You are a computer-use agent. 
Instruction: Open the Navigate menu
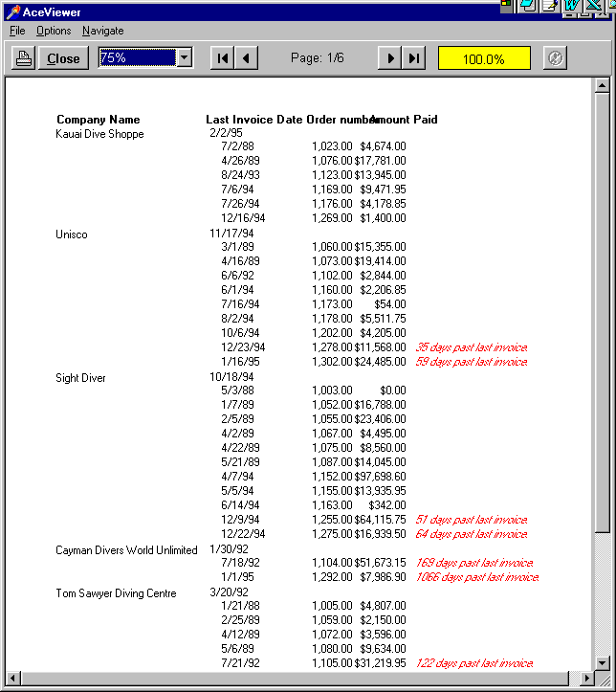102,31
